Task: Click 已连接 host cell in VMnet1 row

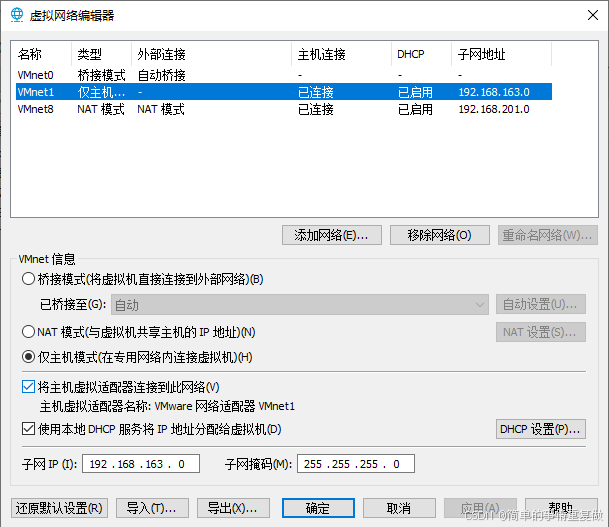Action: (316, 92)
